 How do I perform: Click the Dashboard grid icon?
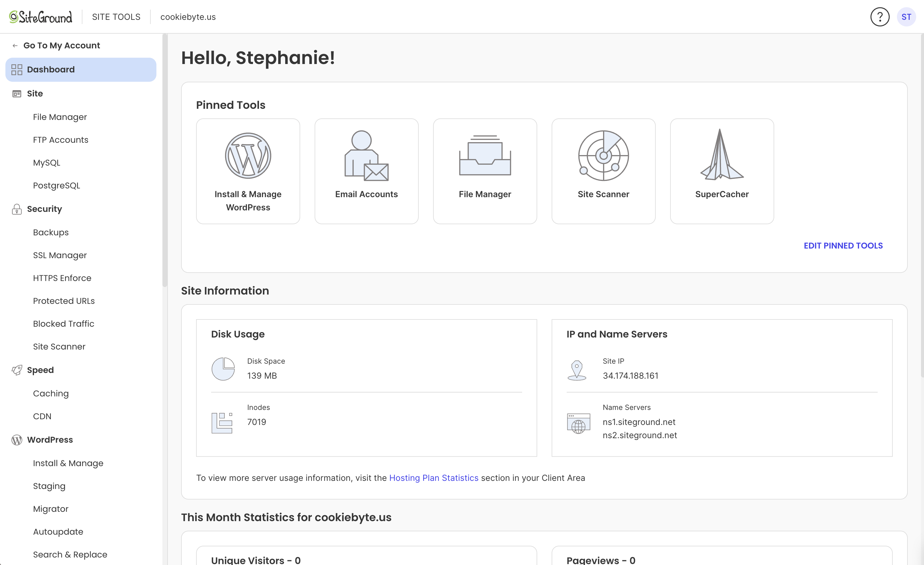(x=17, y=69)
